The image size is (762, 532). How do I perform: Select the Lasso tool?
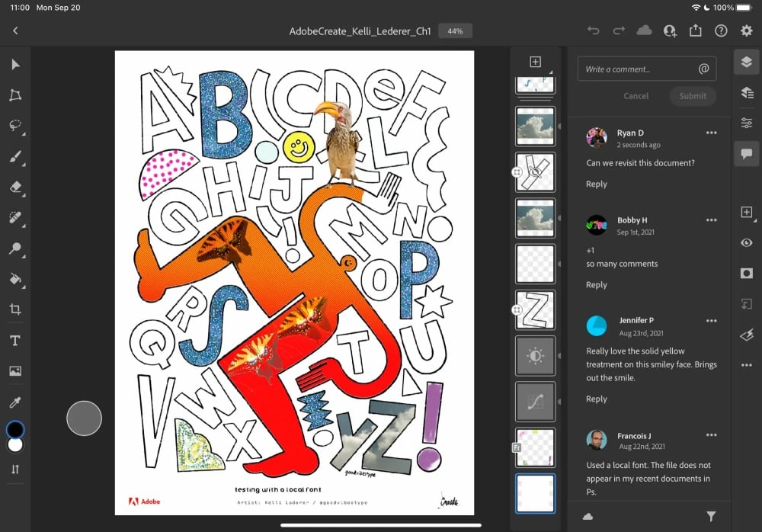(14, 126)
